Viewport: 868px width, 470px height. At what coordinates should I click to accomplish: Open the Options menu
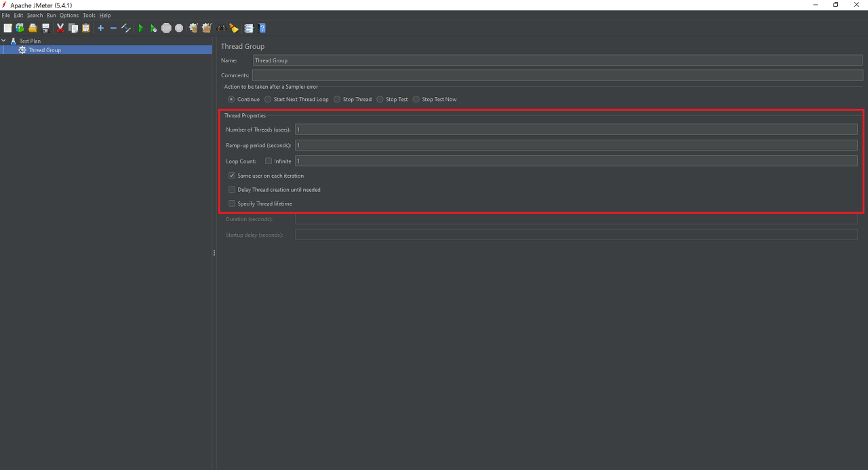pos(69,15)
